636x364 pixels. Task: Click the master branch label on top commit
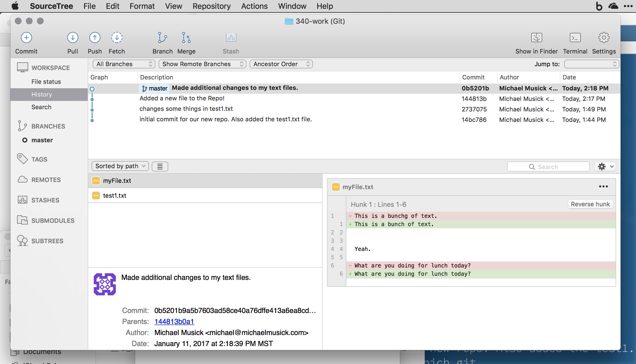pos(155,88)
